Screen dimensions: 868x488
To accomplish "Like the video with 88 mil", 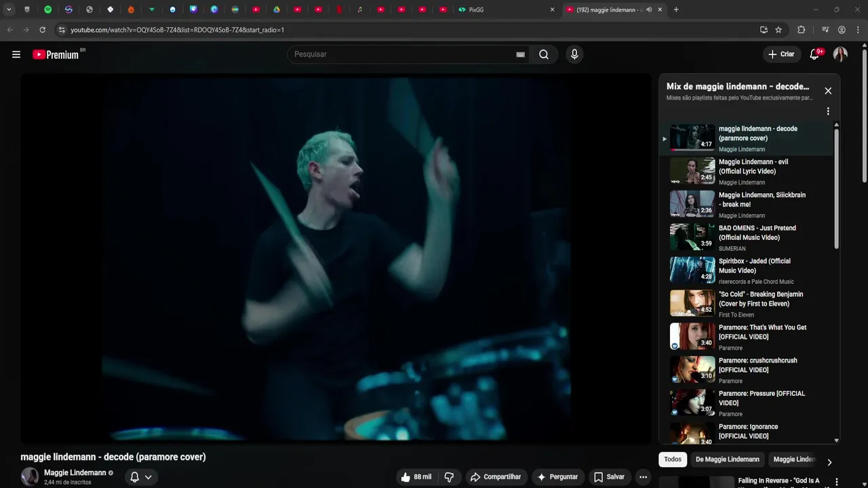I will pyautogui.click(x=416, y=477).
